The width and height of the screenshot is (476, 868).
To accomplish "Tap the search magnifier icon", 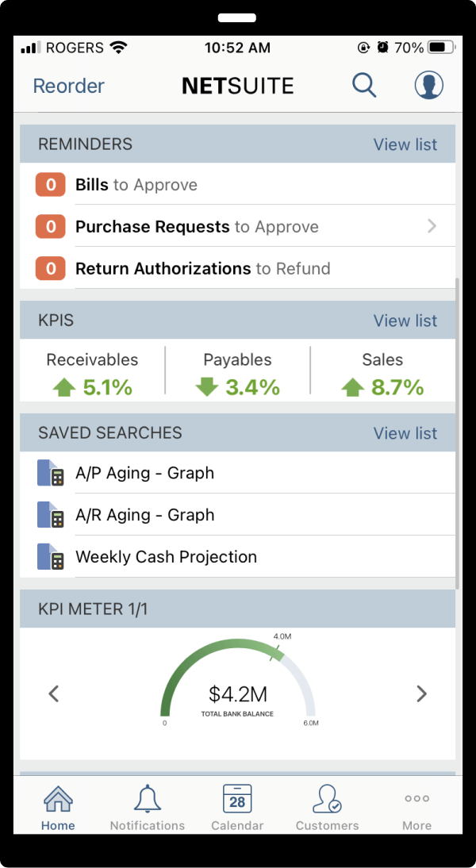I will [x=364, y=85].
